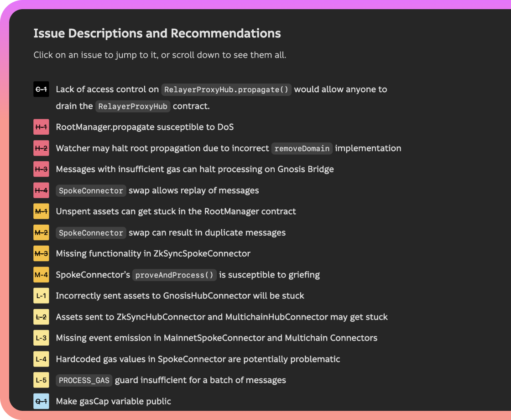Click the H-3 severity badge
The image size is (511, 420).
pyautogui.click(x=41, y=169)
